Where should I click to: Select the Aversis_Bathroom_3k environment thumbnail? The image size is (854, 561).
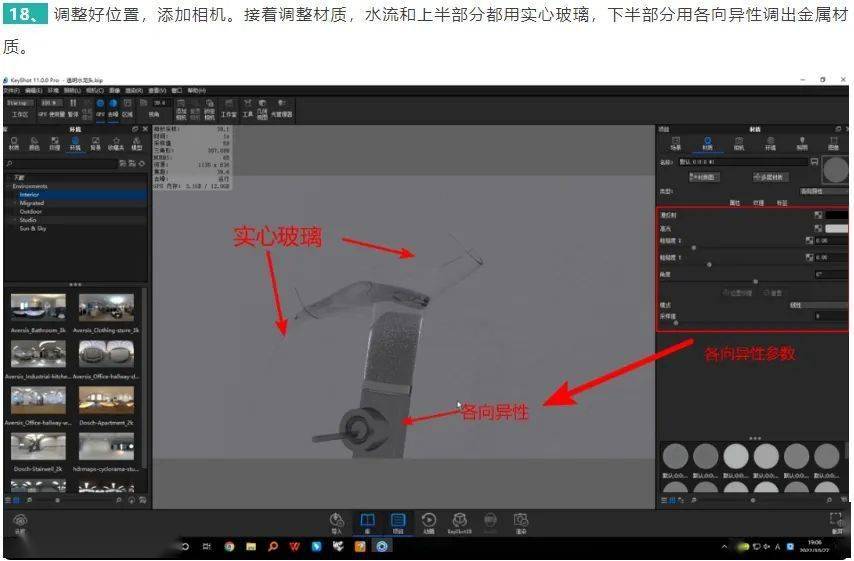pyautogui.click(x=38, y=308)
